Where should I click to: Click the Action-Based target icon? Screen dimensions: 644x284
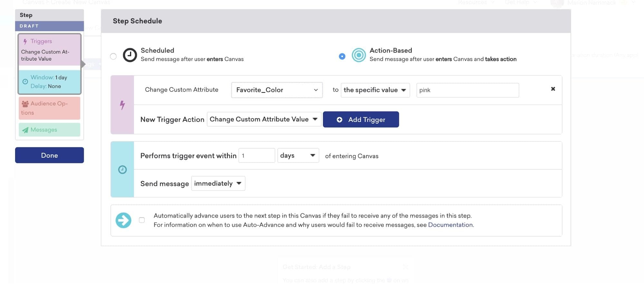[359, 55]
